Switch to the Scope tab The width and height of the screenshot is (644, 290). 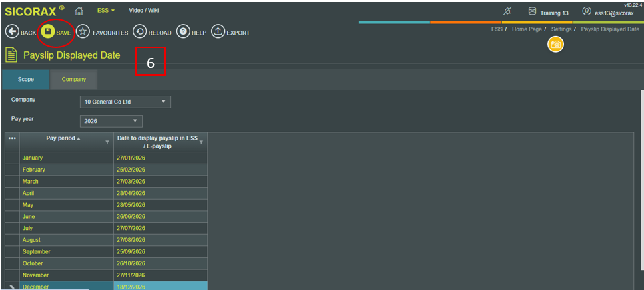(26, 79)
